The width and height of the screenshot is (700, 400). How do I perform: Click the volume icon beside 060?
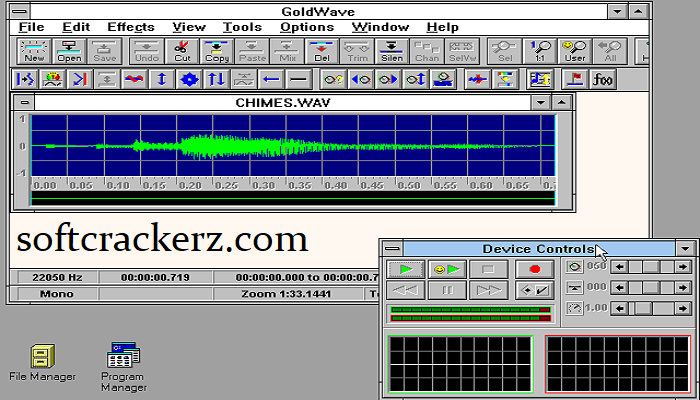[575, 267]
